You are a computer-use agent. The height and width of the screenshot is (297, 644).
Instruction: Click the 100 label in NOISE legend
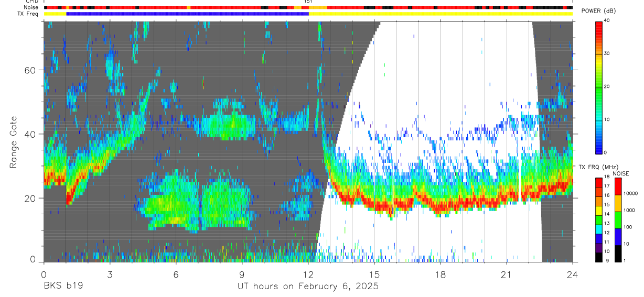point(627,227)
